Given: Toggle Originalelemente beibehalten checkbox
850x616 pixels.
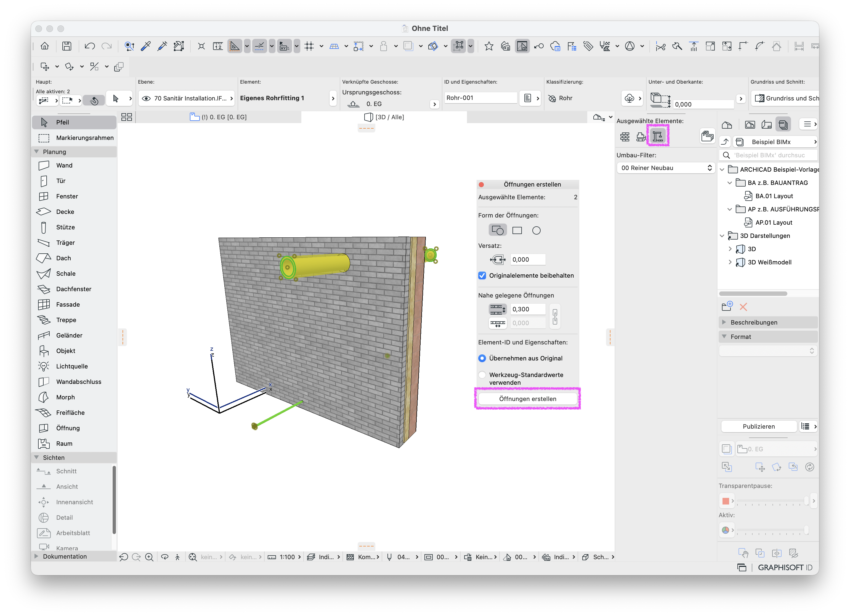Looking at the screenshot, I should tap(482, 275).
